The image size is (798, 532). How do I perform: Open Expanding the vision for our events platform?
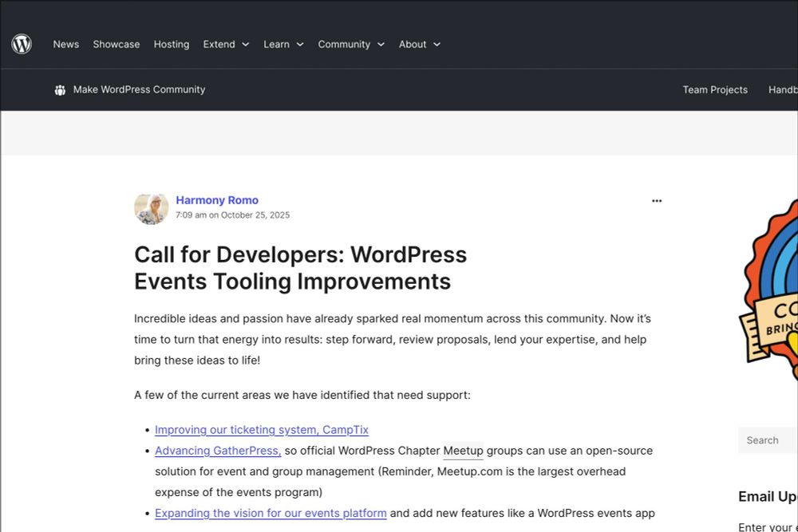(x=271, y=513)
